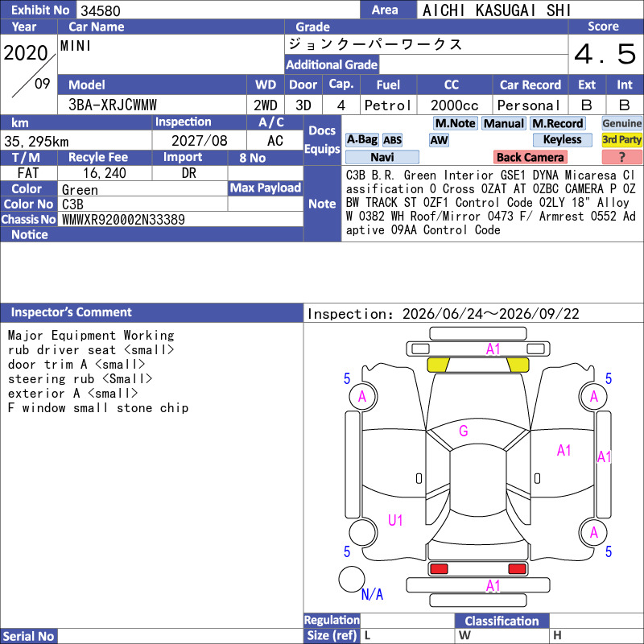Click the Additional Grade label
This screenshot has height=644, width=644.
[x=332, y=64]
